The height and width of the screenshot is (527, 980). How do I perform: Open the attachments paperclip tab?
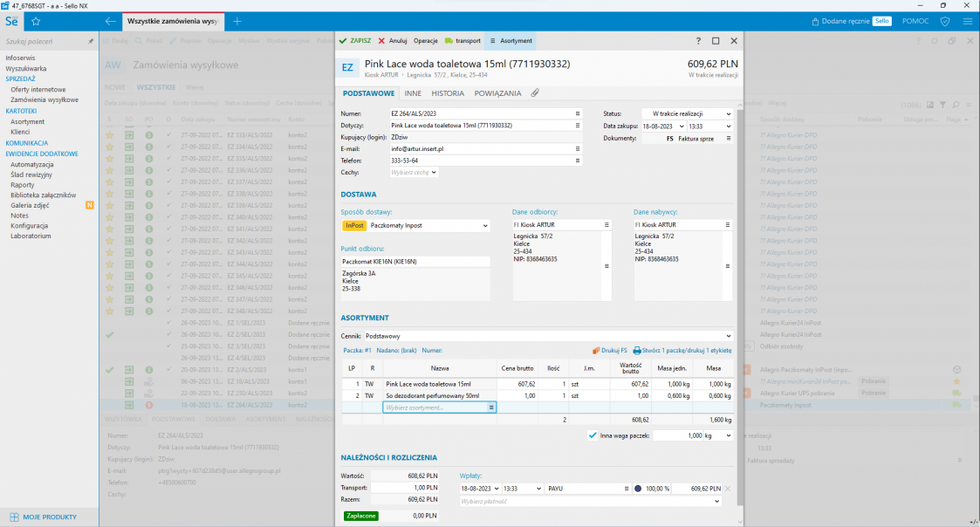point(535,92)
